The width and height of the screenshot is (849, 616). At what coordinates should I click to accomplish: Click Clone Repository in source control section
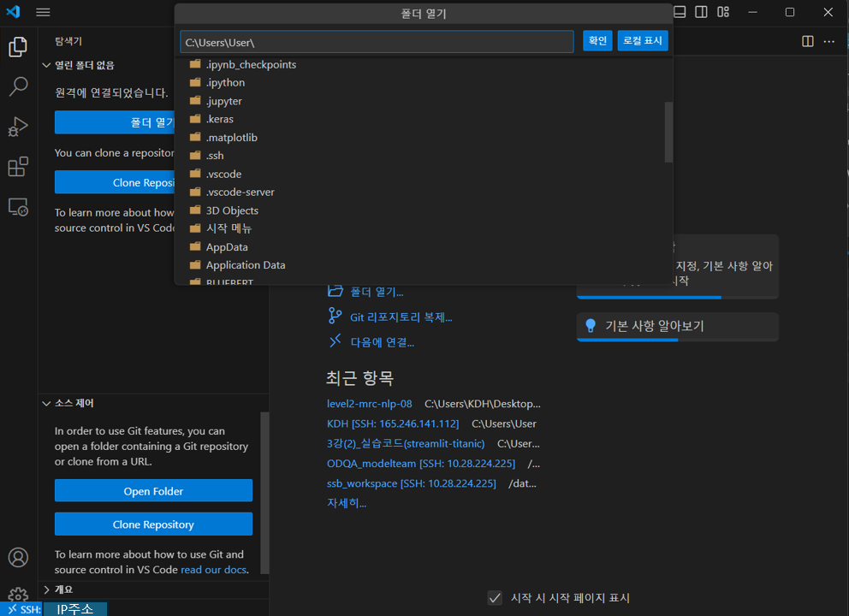(153, 524)
